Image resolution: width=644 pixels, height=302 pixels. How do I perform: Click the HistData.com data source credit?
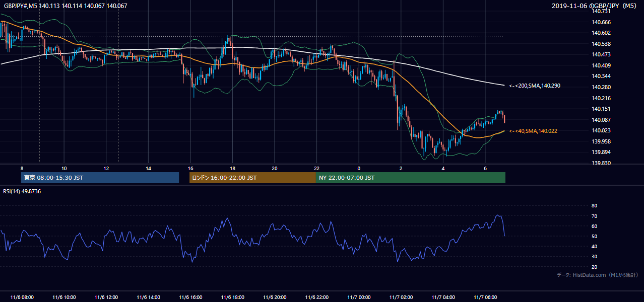[598, 275]
